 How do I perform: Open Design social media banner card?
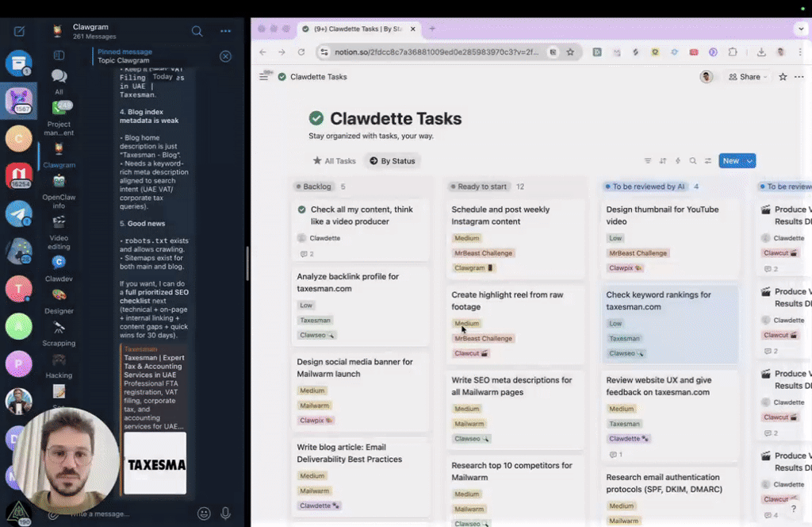(x=360, y=391)
